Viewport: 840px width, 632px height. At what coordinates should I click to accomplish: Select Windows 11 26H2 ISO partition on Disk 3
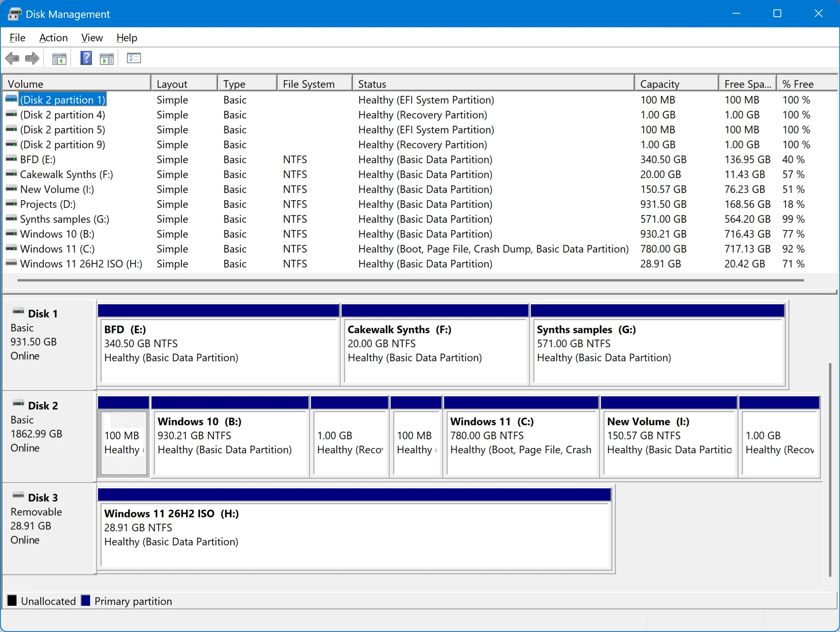(x=354, y=529)
